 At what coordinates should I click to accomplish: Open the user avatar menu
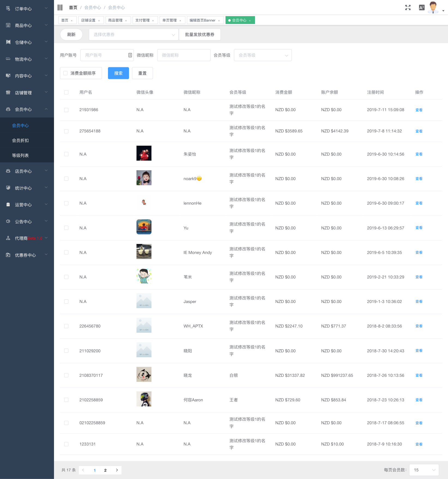[433, 7]
